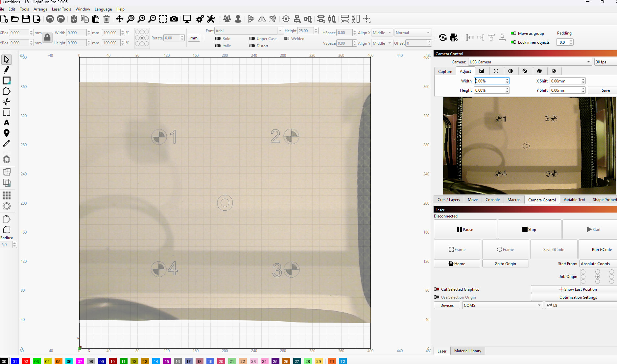Open the USB Camera dropdown
The height and width of the screenshot is (364, 617).
(530, 62)
